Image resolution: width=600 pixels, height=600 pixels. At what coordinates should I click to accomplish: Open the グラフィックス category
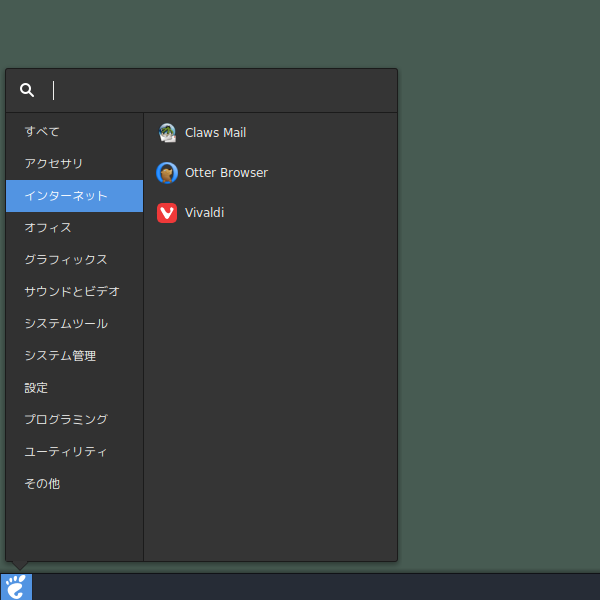(x=75, y=260)
